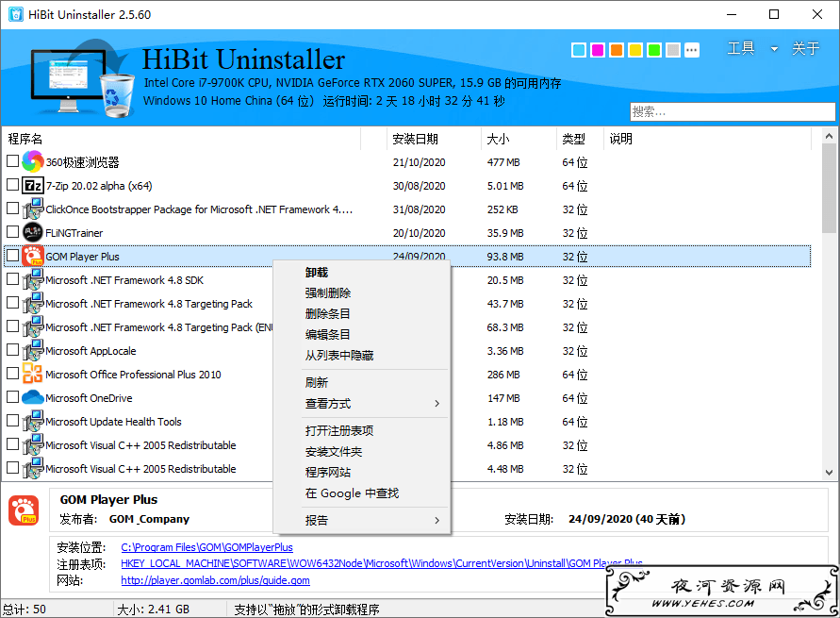Image resolution: width=840 pixels, height=618 pixels.
Task: Open the C:\Program Files\GOM\GOMPlayerPlus install path link
Action: pos(206,547)
